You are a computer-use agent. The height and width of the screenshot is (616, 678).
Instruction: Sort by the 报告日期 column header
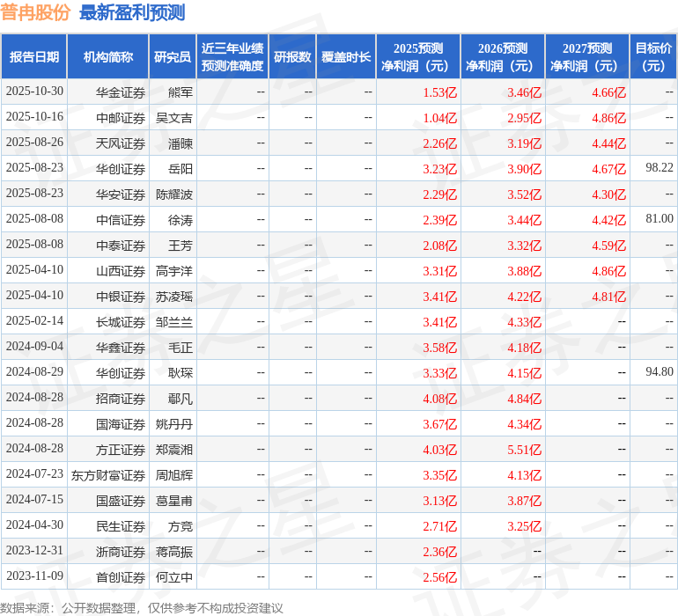[34, 57]
